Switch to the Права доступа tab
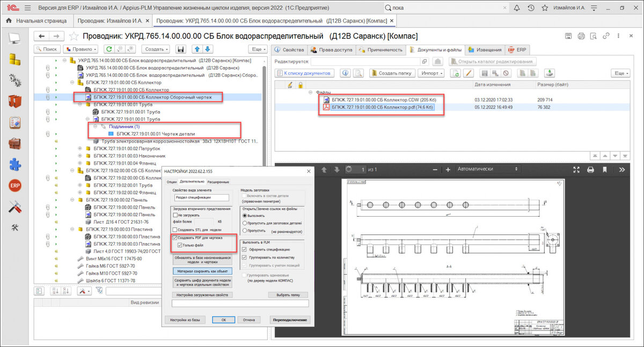The width and height of the screenshot is (644, 347). tap(332, 49)
